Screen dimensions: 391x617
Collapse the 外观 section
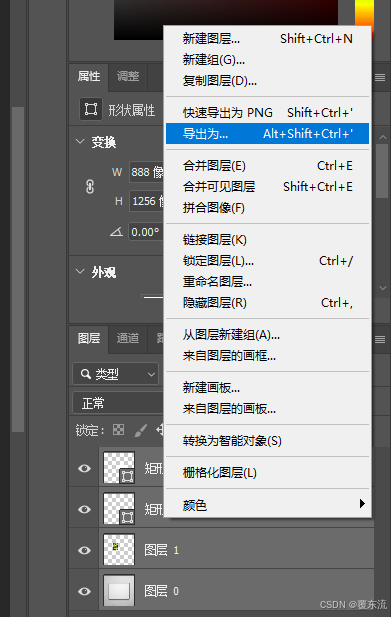pyautogui.click(x=80, y=272)
